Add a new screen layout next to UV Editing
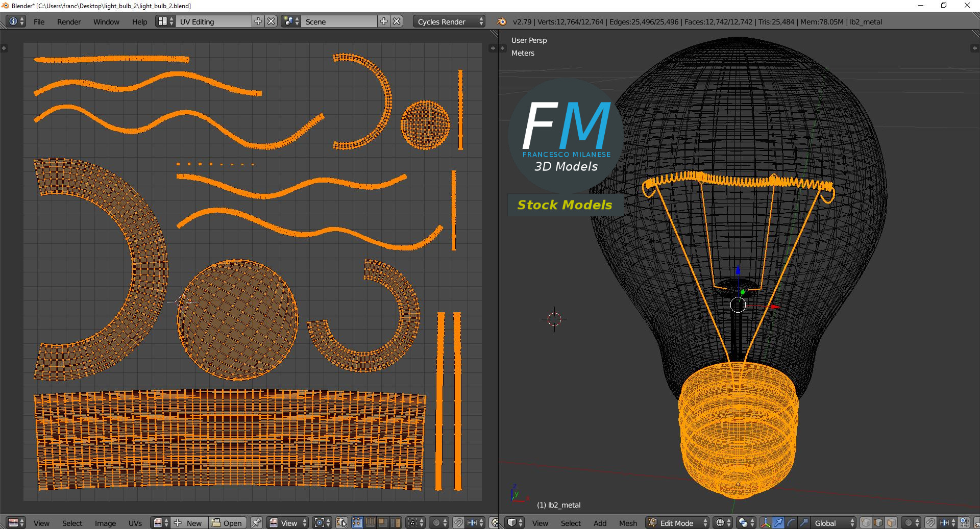Screen dimensions: 980x529 tap(258, 21)
